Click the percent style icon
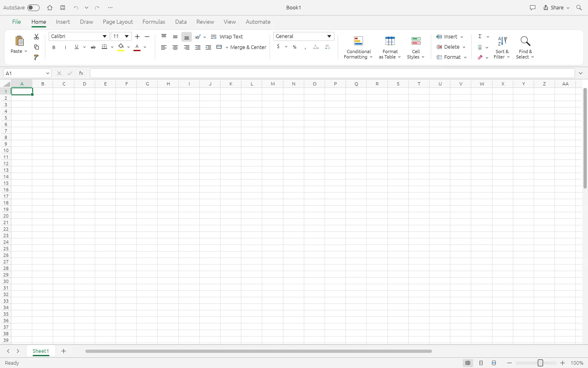This screenshot has width=588, height=368. (294, 47)
